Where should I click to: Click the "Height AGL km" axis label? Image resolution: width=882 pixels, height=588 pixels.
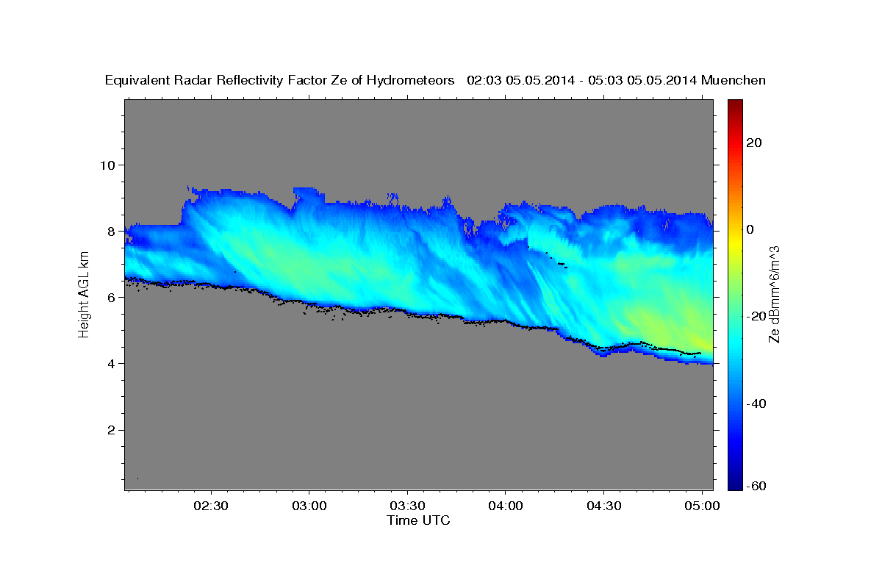[84, 296]
